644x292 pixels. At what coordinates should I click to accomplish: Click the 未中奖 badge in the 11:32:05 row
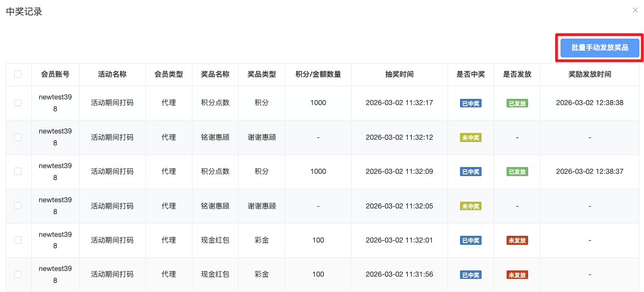tap(470, 206)
